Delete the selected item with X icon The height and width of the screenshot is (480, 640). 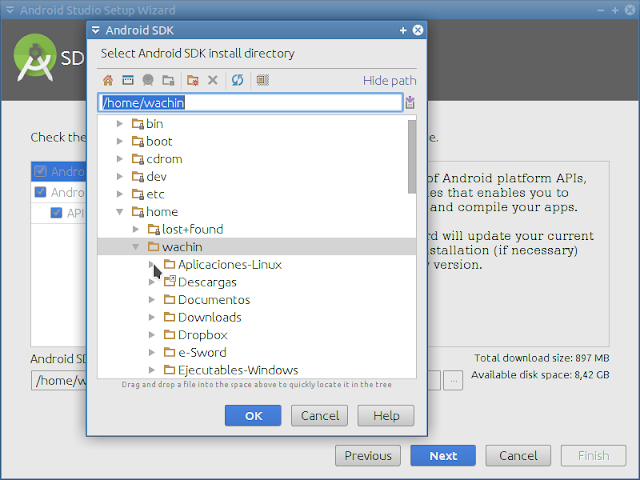pyautogui.click(x=213, y=80)
